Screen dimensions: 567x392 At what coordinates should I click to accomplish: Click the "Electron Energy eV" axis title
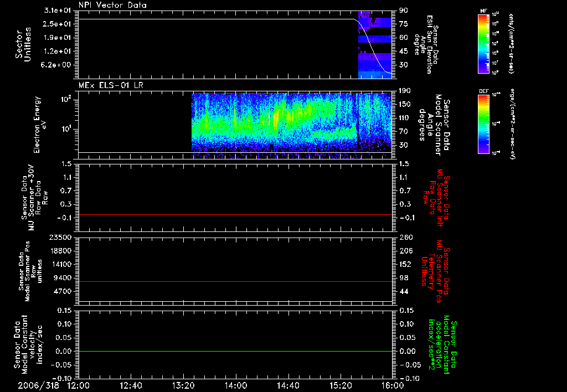pos(40,125)
